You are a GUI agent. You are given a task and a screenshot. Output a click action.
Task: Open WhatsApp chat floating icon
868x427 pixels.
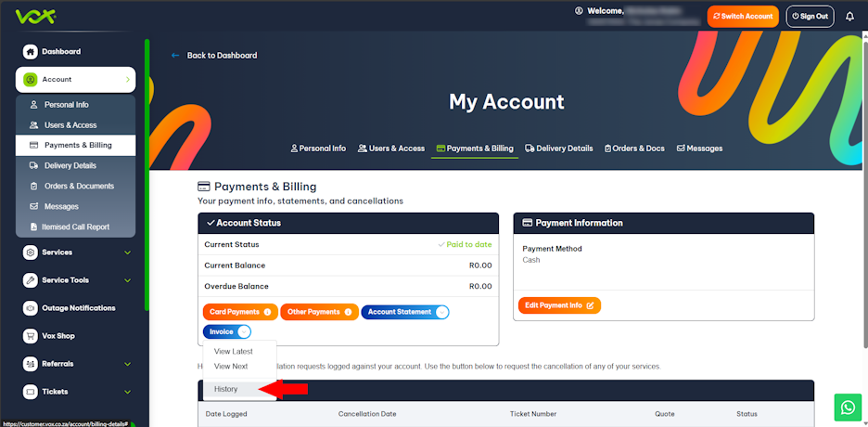click(847, 407)
